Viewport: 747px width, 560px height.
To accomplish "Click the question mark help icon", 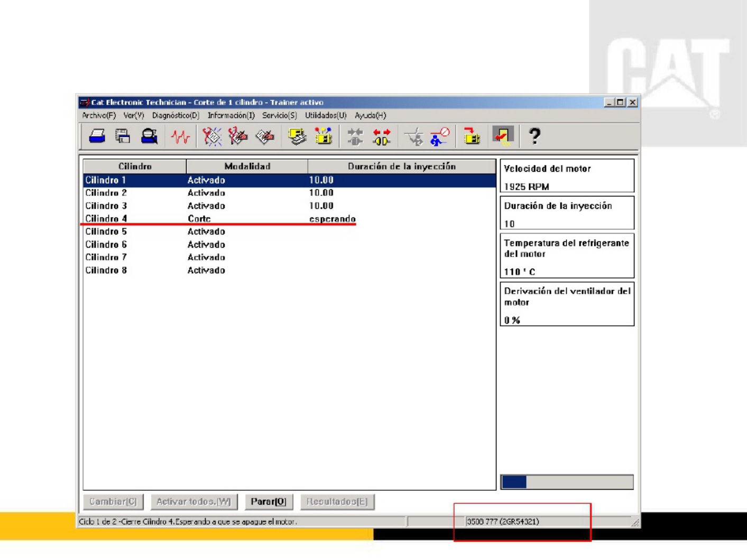I will pos(534,137).
